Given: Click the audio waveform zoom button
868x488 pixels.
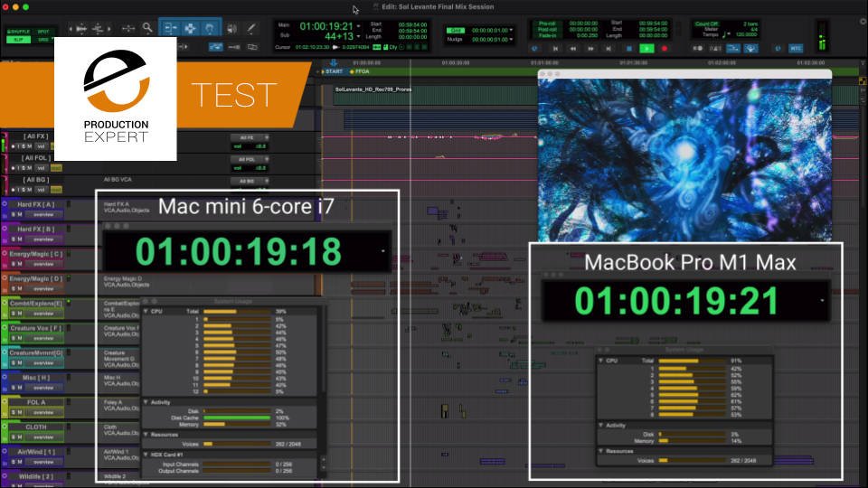Looking at the screenshot, I should click(81, 28).
